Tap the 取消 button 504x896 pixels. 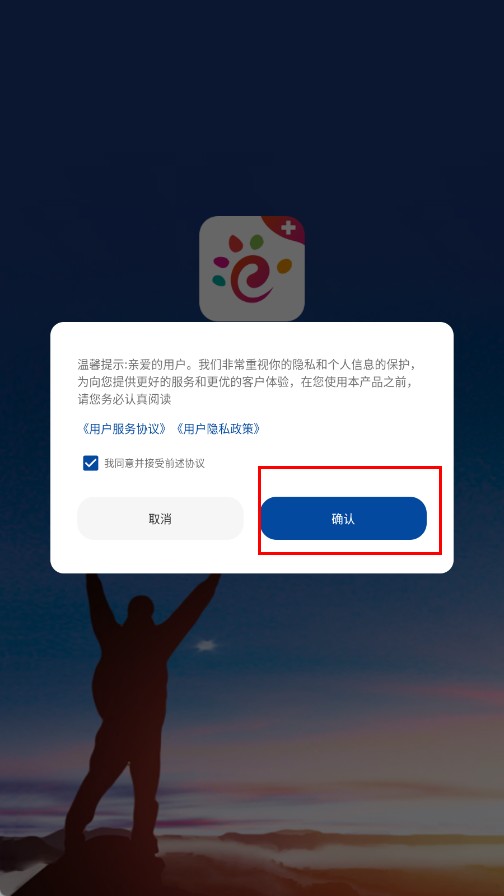(160, 519)
